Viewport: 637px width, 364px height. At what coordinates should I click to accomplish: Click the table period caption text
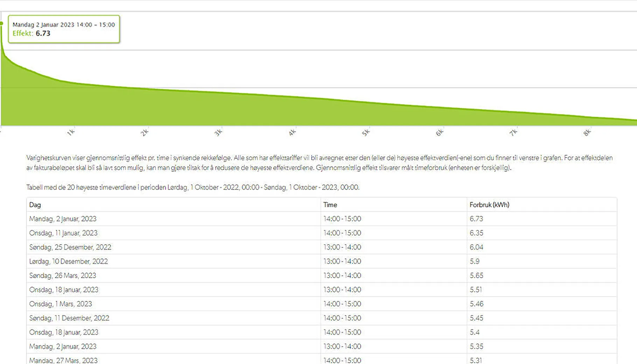tap(192, 187)
